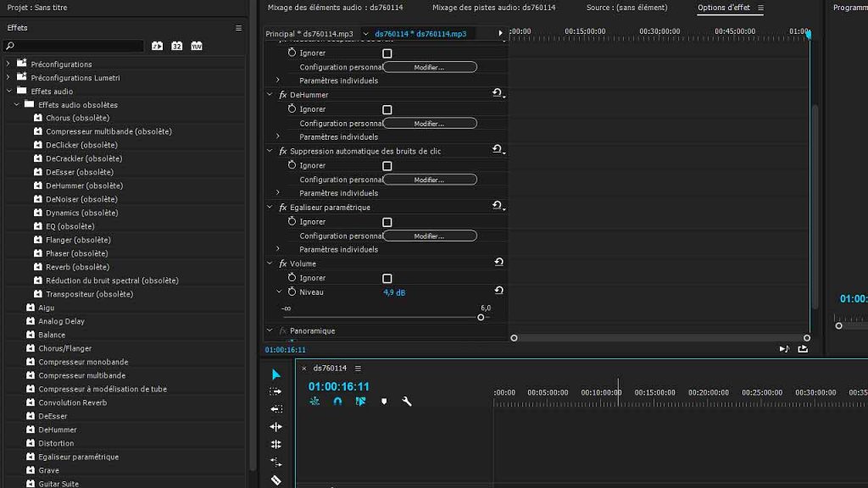Filter effects by accelerated effects icon
The width and height of the screenshot is (868, 488).
tap(157, 46)
